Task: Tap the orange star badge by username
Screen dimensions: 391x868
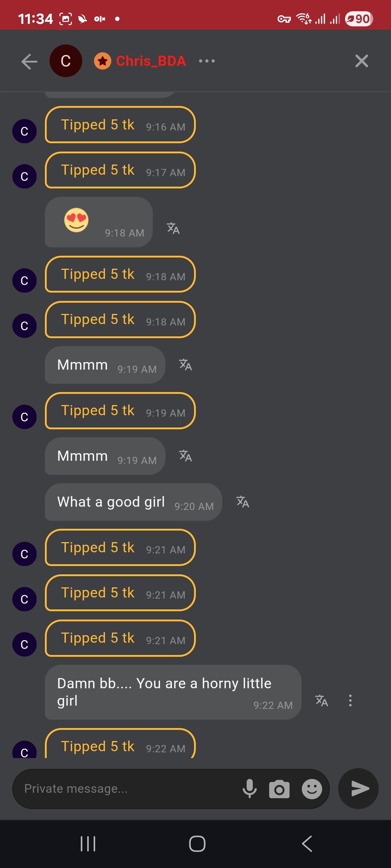Action: point(102,61)
